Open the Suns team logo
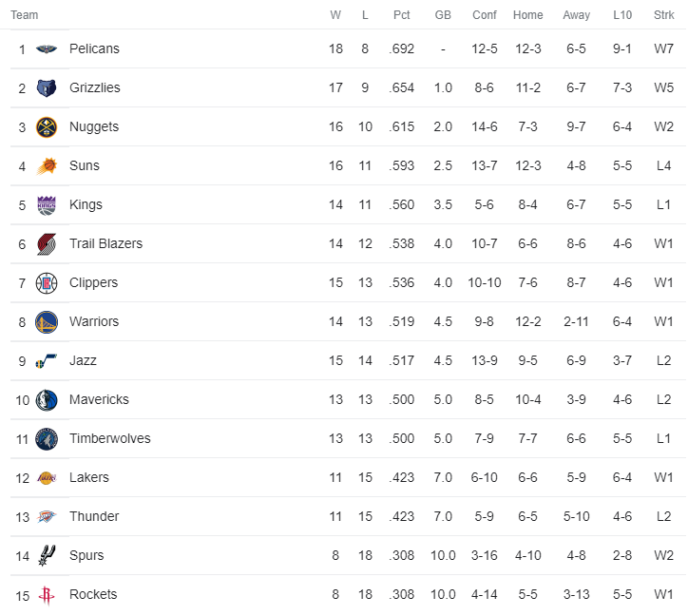The image size is (688, 616). click(x=47, y=166)
